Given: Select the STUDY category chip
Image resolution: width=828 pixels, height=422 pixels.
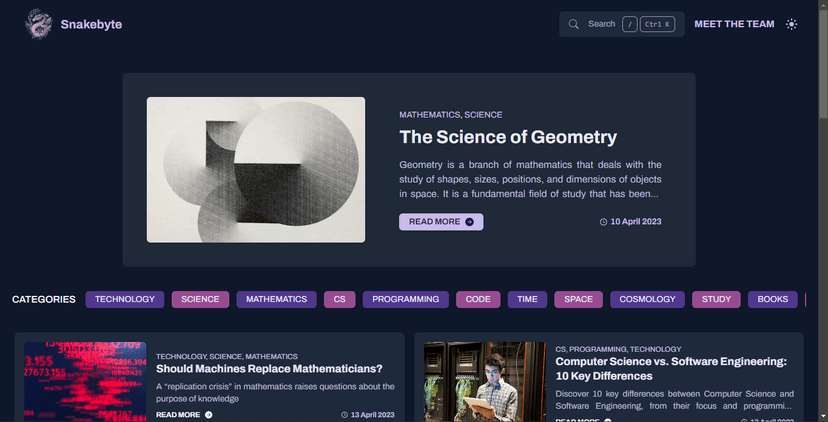Looking at the screenshot, I should coord(716,299).
